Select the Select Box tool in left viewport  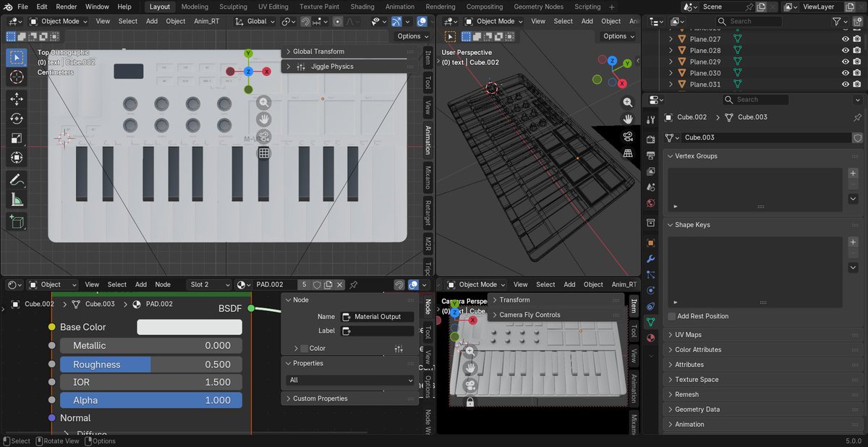tap(17, 57)
